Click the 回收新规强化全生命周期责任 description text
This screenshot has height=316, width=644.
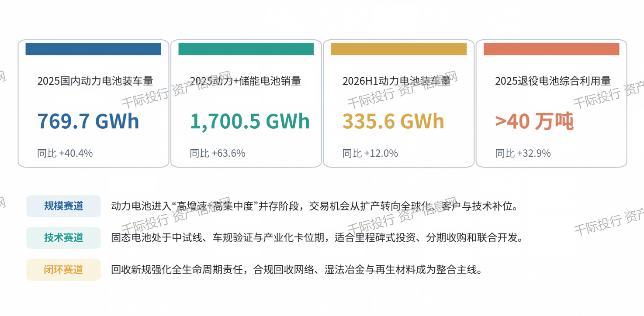(x=297, y=270)
